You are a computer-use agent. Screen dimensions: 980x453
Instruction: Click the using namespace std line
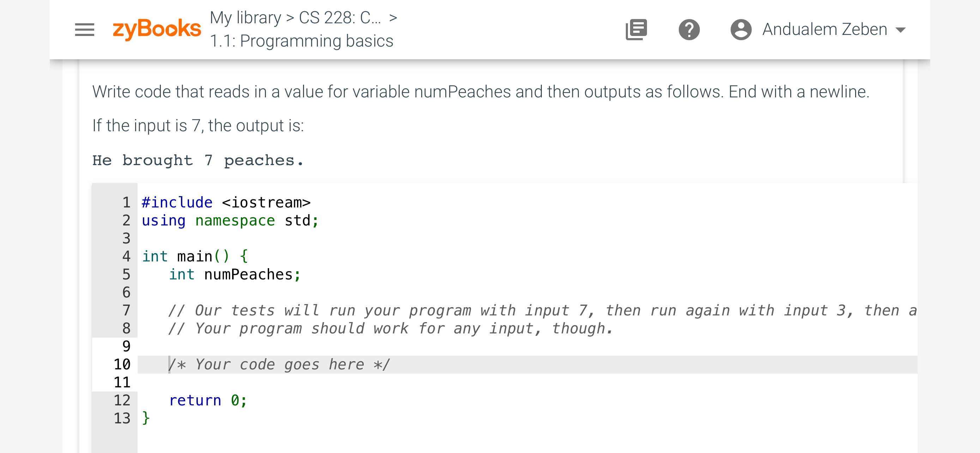[x=230, y=220]
